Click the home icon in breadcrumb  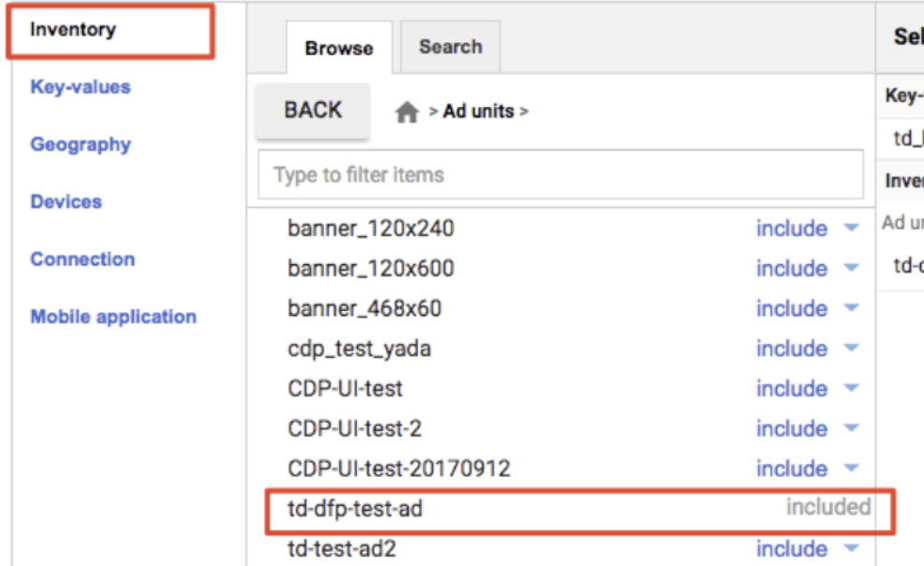pos(407,112)
